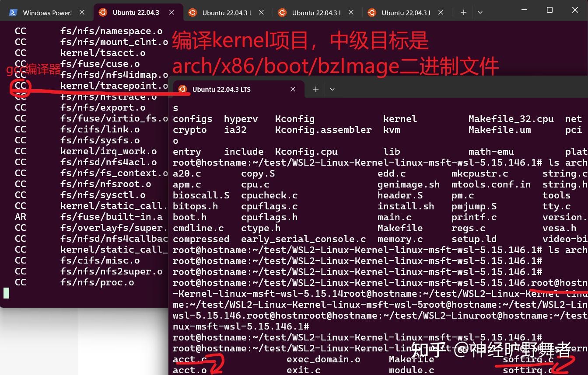Image resolution: width=588 pixels, height=375 pixels.
Task: Close the Ubuntu 22.04.3 LTS inner tab
Action: [x=293, y=89]
